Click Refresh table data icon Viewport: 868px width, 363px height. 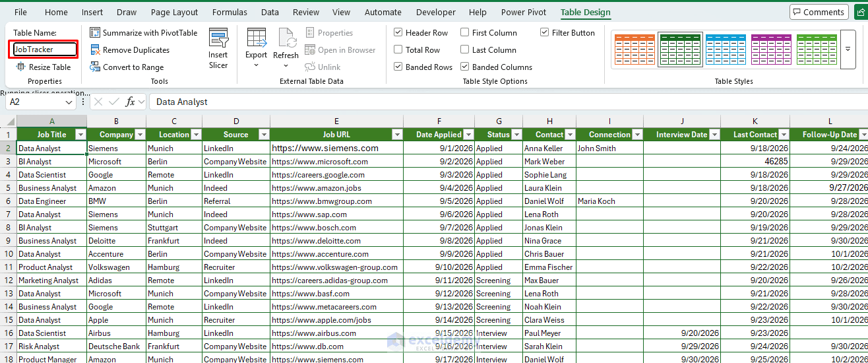pos(286,37)
